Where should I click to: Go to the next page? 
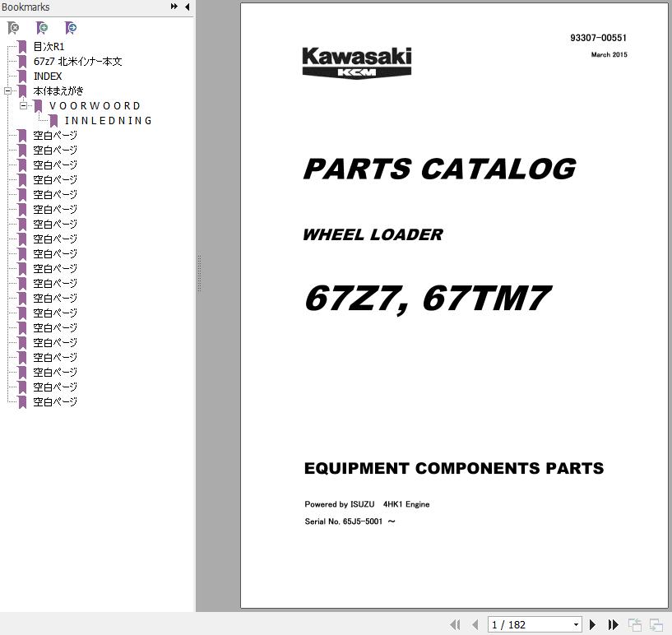[593, 624]
